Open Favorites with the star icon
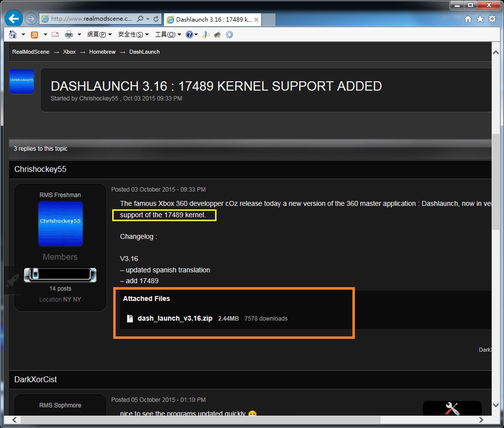The width and height of the screenshot is (504, 428). tap(480, 19)
